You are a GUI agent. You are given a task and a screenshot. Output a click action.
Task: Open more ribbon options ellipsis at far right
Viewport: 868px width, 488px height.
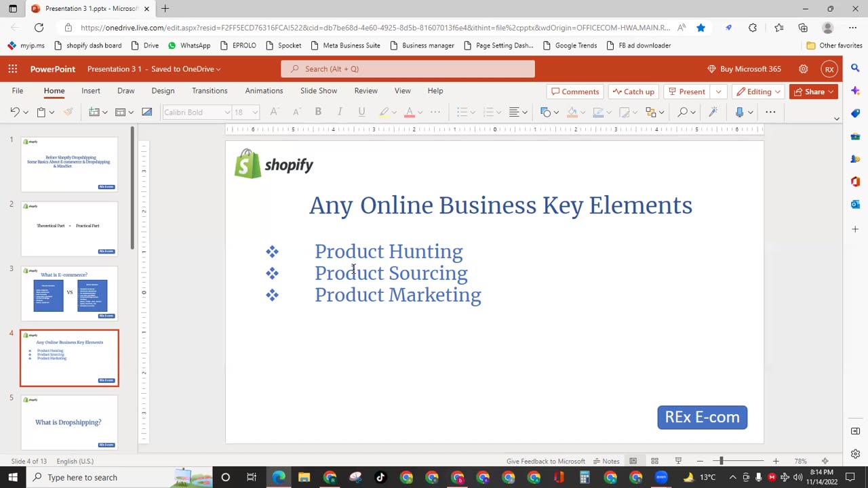(770, 112)
